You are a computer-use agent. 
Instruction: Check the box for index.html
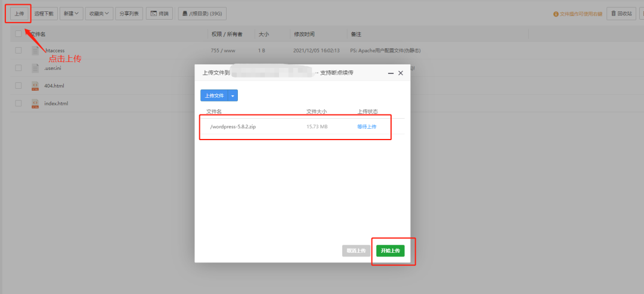point(18,104)
